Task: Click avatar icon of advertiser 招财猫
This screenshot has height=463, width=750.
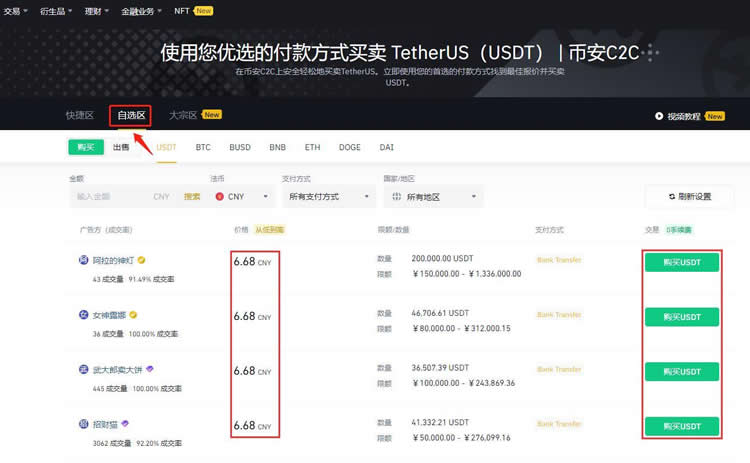Action: (83, 424)
